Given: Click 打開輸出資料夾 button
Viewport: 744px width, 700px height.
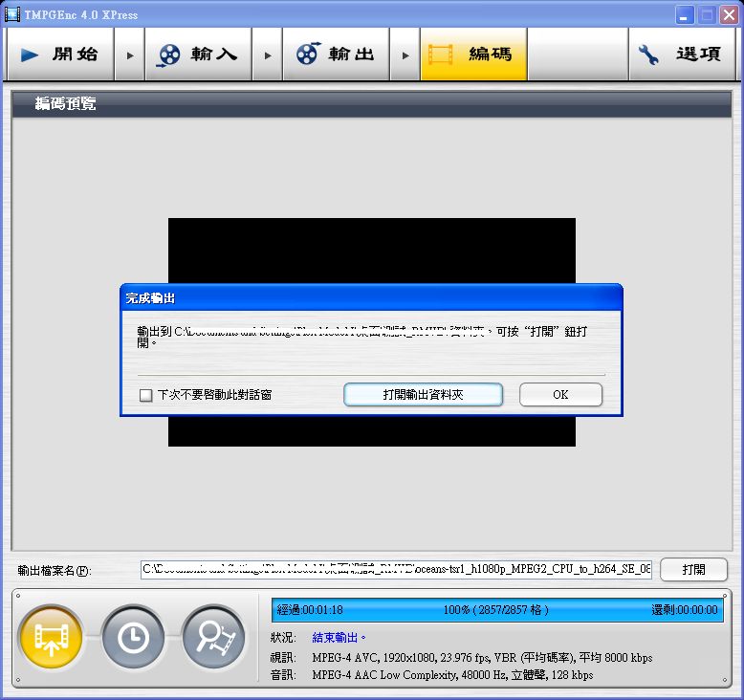Looking at the screenshot, I should coord(423,395).
